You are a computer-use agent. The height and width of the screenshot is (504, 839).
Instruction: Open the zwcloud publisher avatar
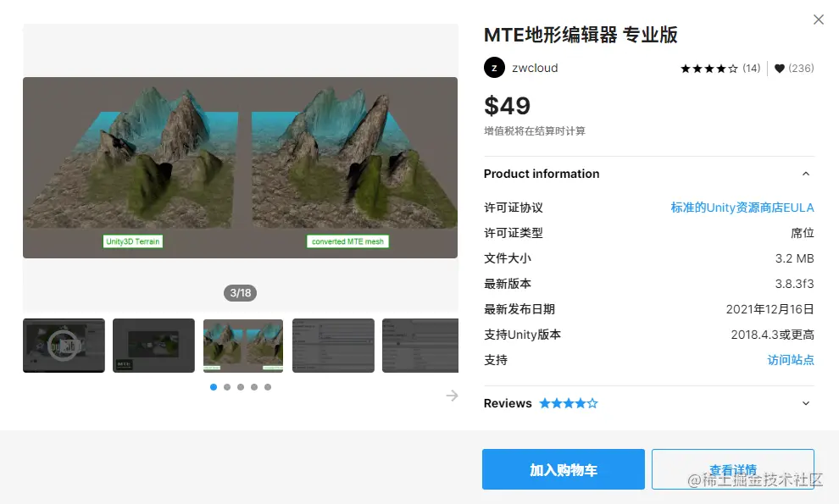pos(494,68)
